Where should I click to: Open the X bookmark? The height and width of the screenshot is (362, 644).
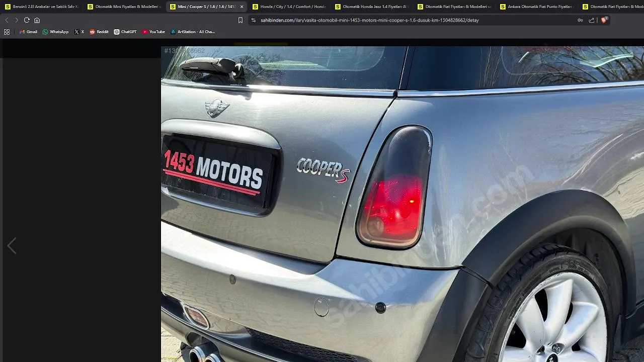click(x=79, y=32)
